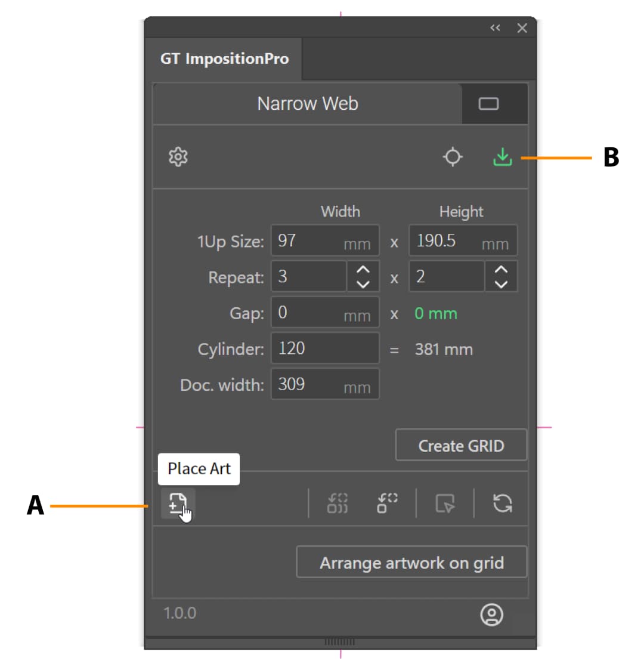Click Arrange artwork on grid button
The width and height of the screenshot is (644, 670).
point(411,563)
